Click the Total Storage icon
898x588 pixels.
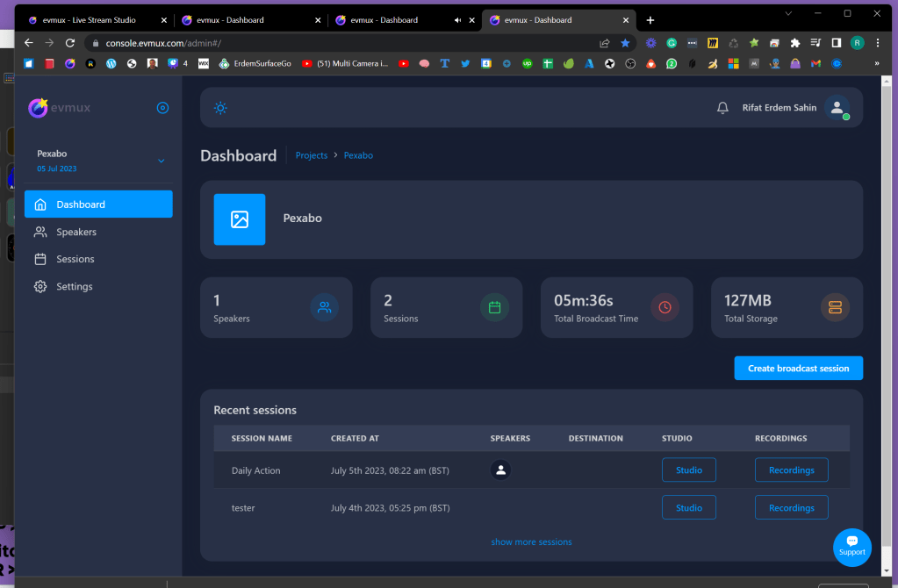click(x=835, y=307)
